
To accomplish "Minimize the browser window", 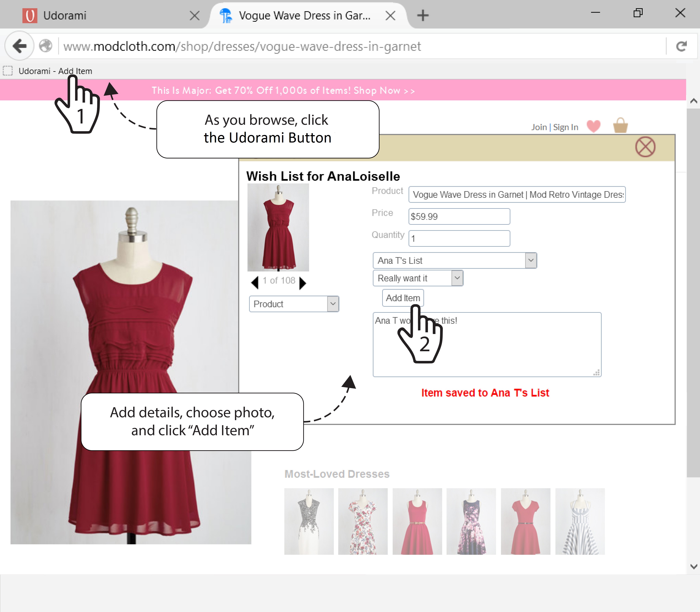I will coord(596,13).
